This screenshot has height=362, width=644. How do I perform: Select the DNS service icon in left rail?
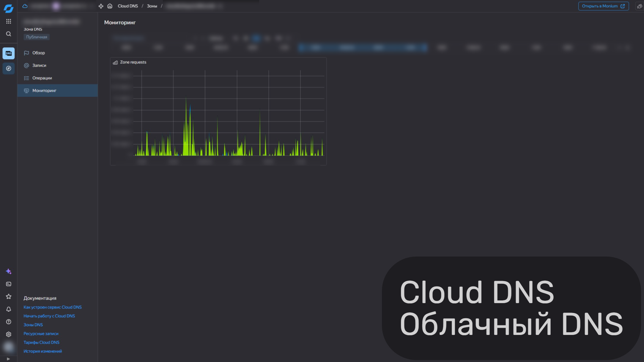click(x=9, y=53)
